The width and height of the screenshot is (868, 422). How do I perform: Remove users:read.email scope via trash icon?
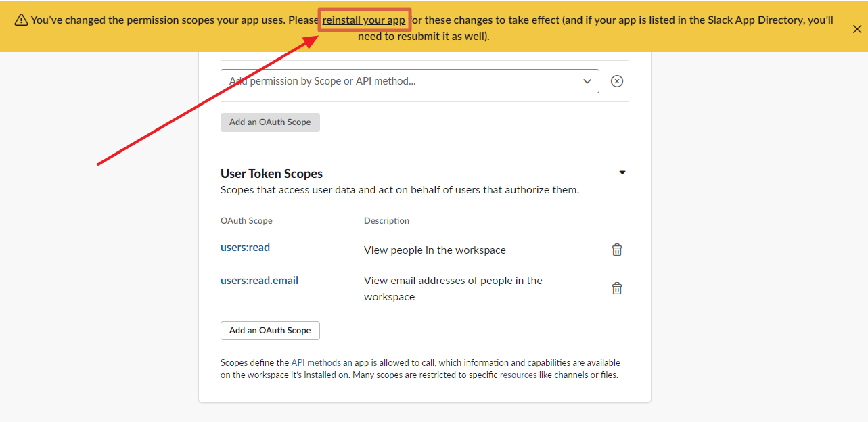[616, 288]
